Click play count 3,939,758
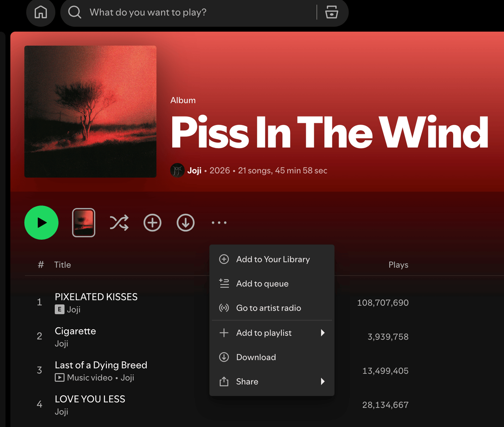Image resolution: width=504 pixels, height=427 pixels. click(388, 337)
